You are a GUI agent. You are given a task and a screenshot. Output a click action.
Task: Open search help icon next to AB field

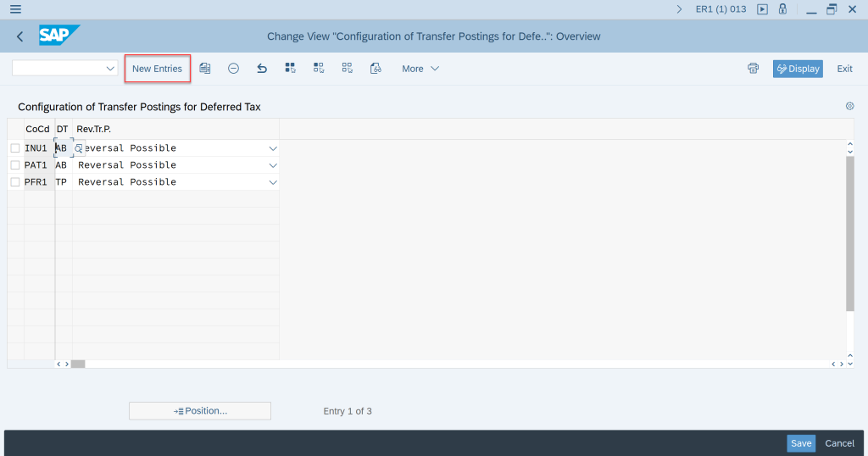point(79,148)
